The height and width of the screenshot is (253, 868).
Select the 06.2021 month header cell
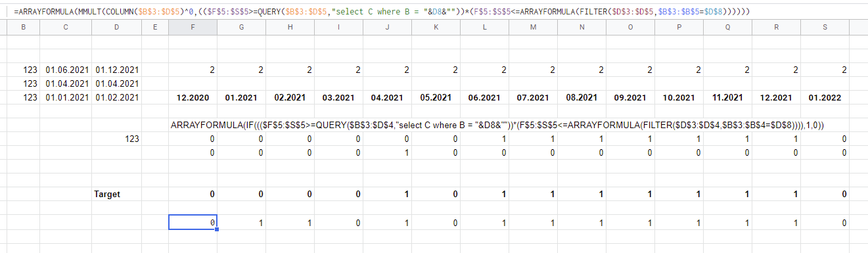485,97
